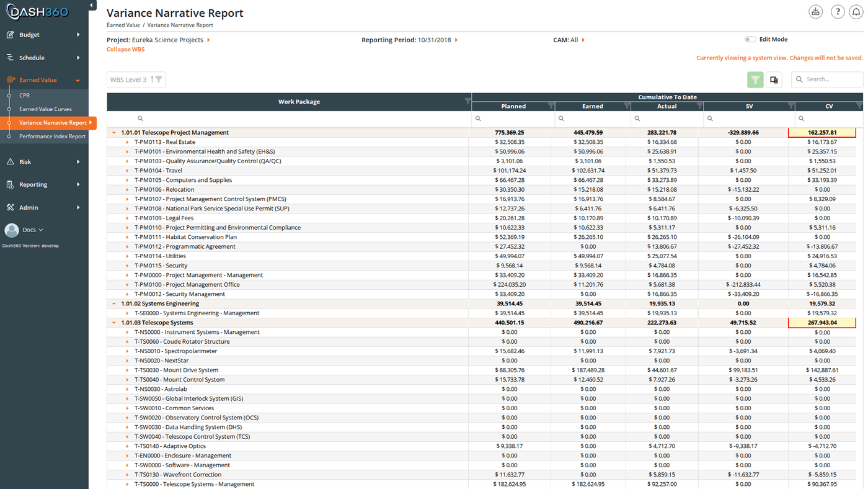Click the Dash360 logo
Image resolution: width=868 pixels, height=489 pixels.
coord(37,11)
